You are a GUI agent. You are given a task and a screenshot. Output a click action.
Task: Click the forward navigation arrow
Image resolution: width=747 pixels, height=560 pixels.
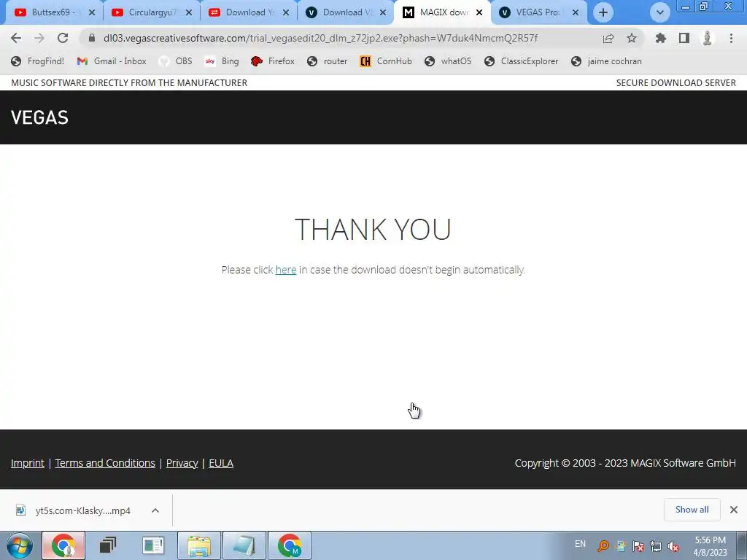[39, 38]
